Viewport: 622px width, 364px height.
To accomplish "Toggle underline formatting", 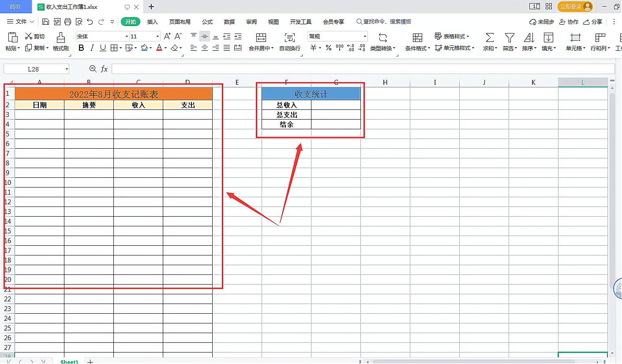I will click(102, 48).
